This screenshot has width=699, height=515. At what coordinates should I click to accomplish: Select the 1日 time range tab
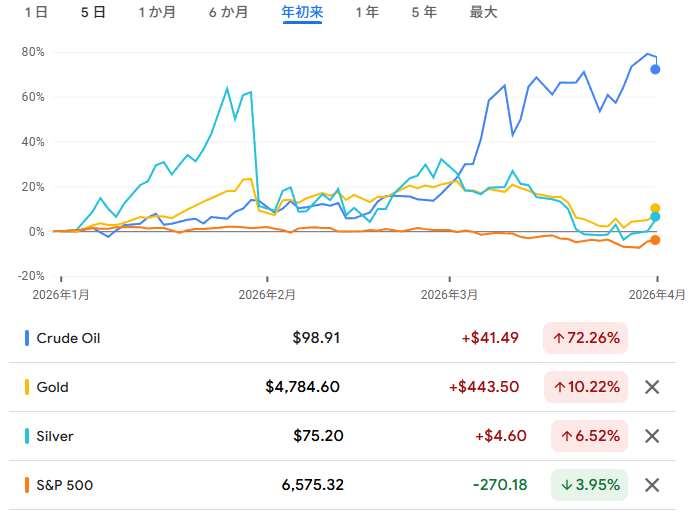pyautogui.click(x=35, y=13)
